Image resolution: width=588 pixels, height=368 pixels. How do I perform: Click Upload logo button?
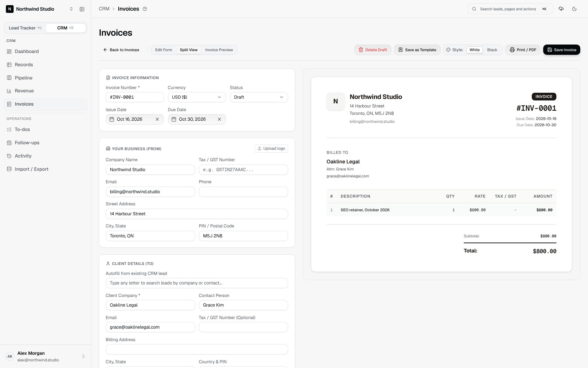click(271, 149)
